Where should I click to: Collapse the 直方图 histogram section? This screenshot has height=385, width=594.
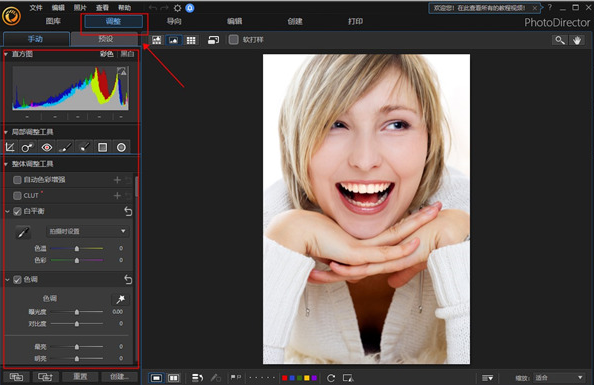coord(6,54)
